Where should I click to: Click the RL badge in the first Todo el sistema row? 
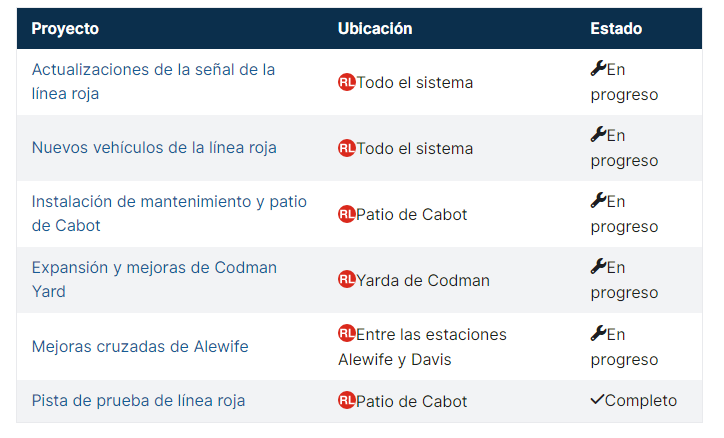(x=346, y=82)
